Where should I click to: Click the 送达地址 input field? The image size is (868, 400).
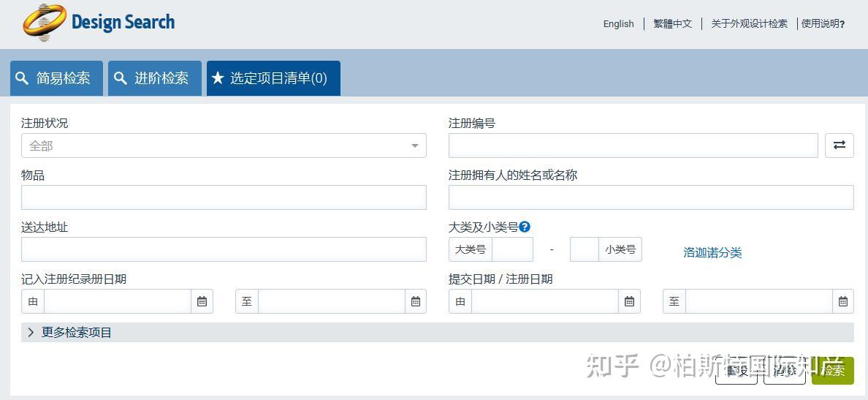(224, 249)
